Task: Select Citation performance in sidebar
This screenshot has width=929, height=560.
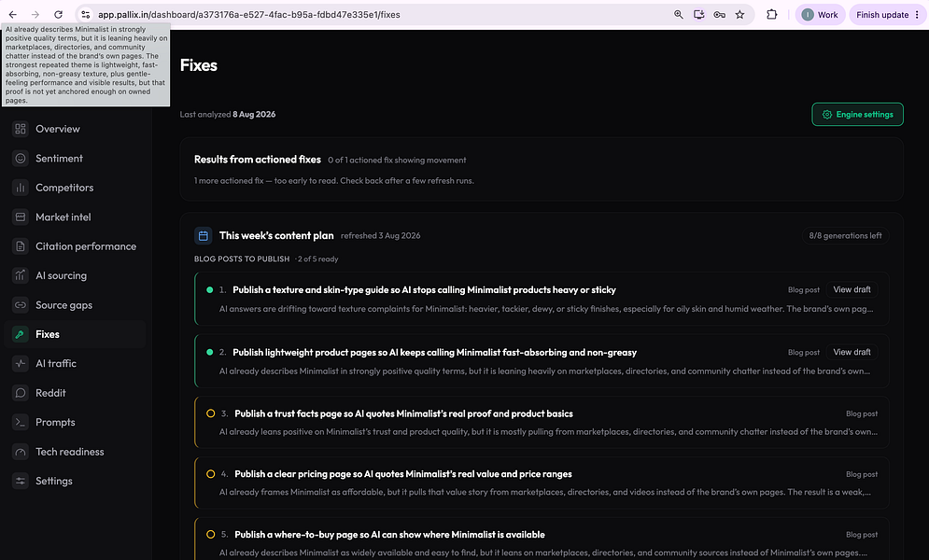Action: click(86, 246)
